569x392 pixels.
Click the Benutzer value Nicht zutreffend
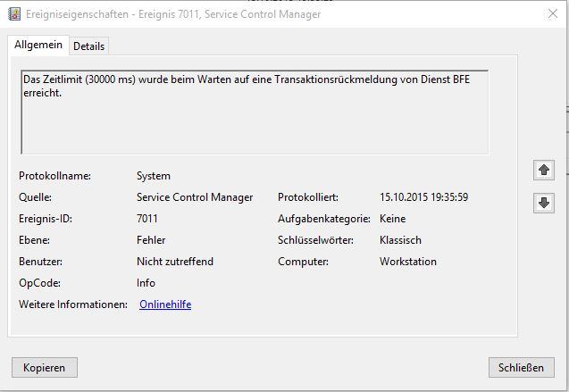tap(175, 262)
